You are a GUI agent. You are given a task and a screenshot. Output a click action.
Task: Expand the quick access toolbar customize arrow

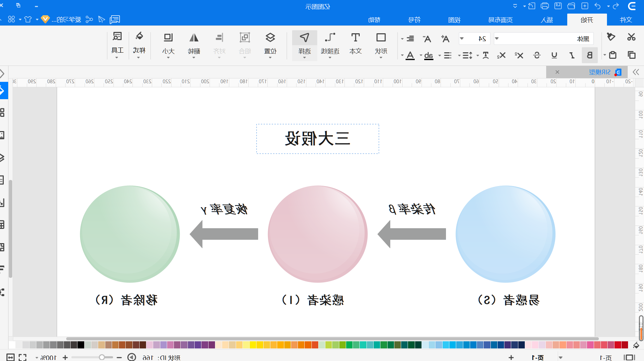(x=515, y=6)
